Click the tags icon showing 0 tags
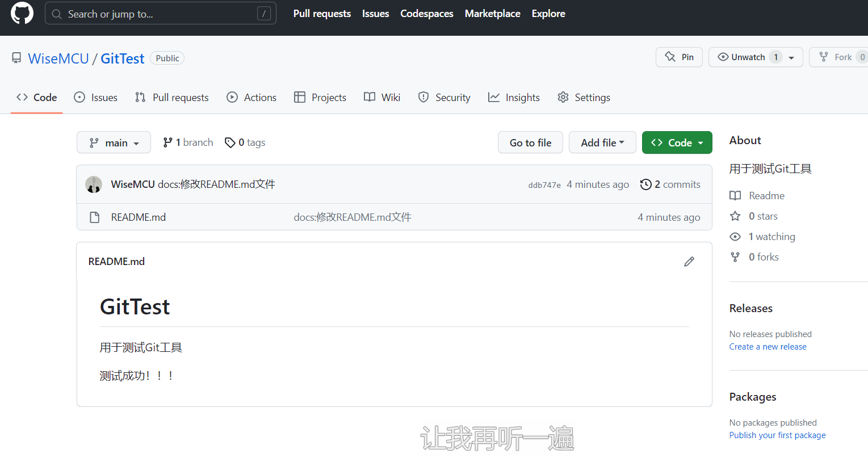Screen dimensions: 868x458 pyautogui.click(x=230, y=142)
